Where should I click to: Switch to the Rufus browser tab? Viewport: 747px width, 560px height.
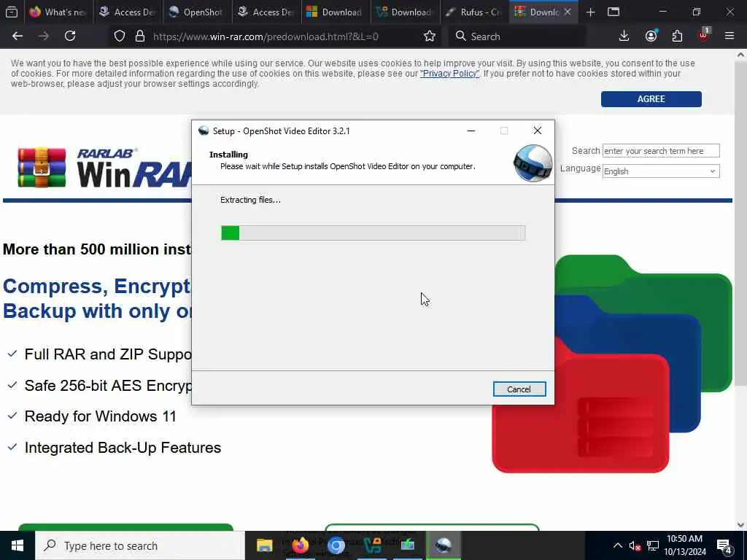(473, 12)
